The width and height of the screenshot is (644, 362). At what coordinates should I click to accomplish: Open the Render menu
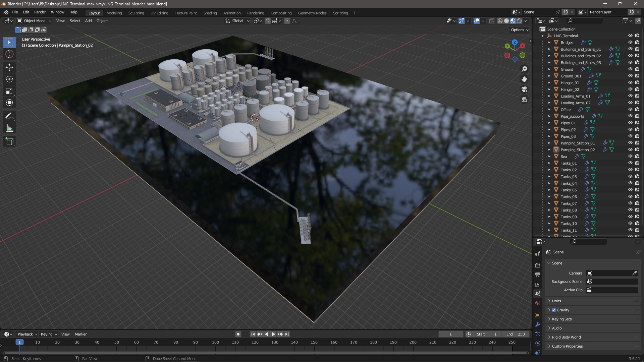pos(40,12)
